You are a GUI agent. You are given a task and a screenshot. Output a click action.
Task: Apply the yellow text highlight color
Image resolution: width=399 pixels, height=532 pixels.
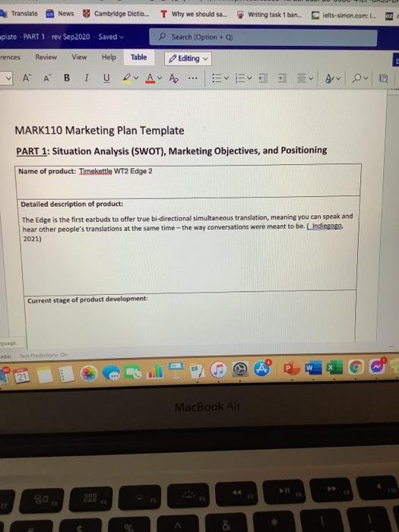126,78
